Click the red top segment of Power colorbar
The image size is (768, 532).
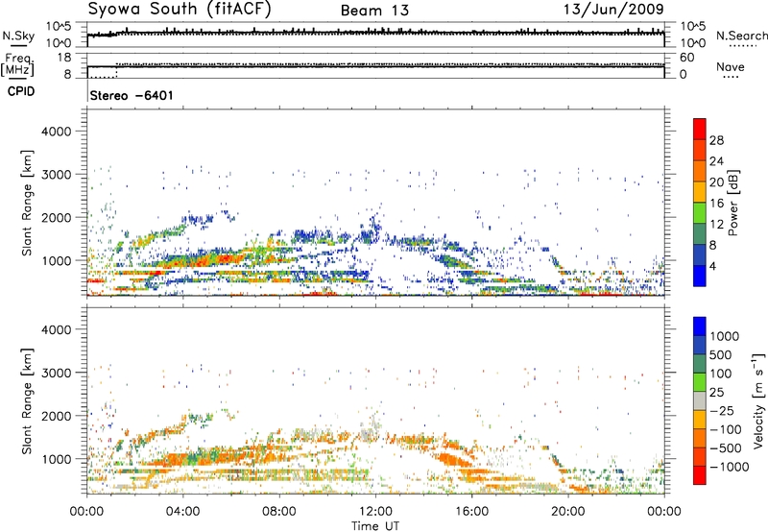point(700,129)
